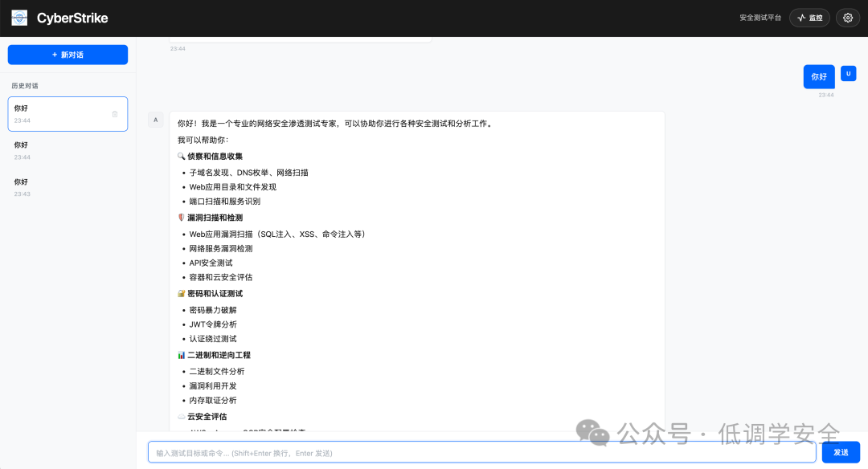Open the settings gear icon

pos(848,18)
